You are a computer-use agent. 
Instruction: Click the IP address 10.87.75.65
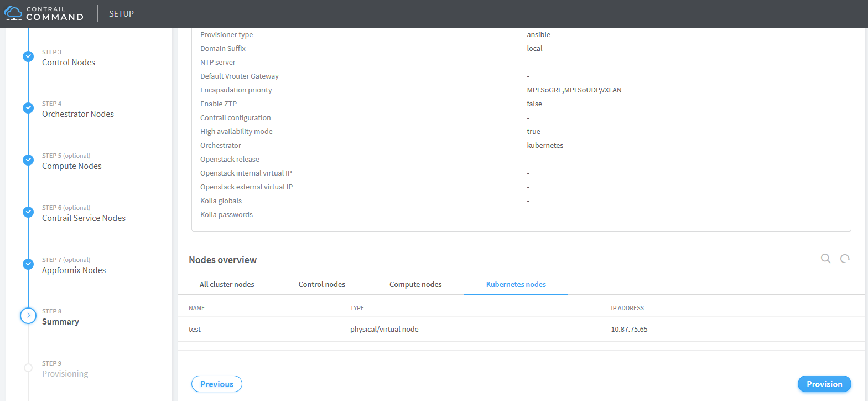(x=629, y=329)
